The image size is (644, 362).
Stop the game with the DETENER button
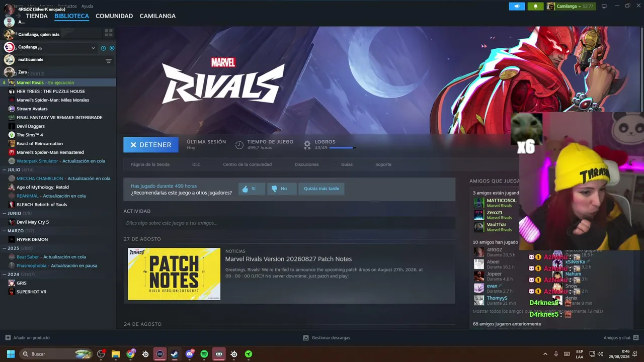pos(151,145)
